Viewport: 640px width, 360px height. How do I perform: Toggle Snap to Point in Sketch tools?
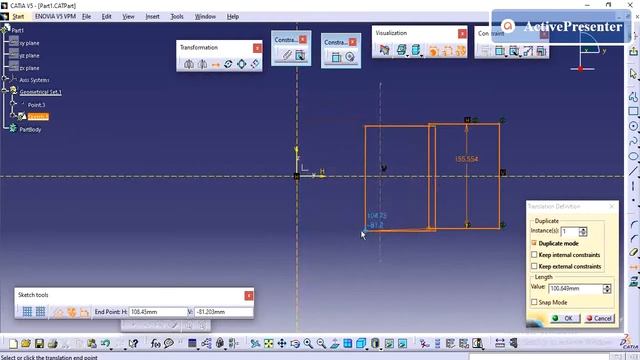40,312
